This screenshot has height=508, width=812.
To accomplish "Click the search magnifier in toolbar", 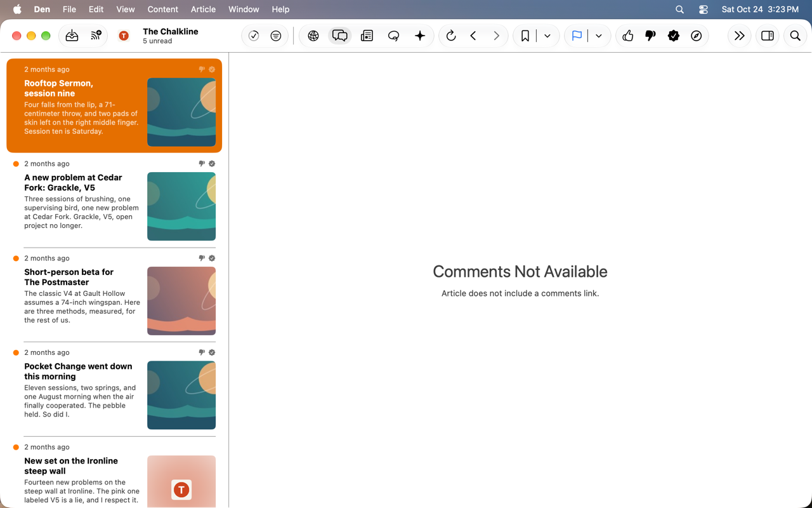I will tap(796, 36).
